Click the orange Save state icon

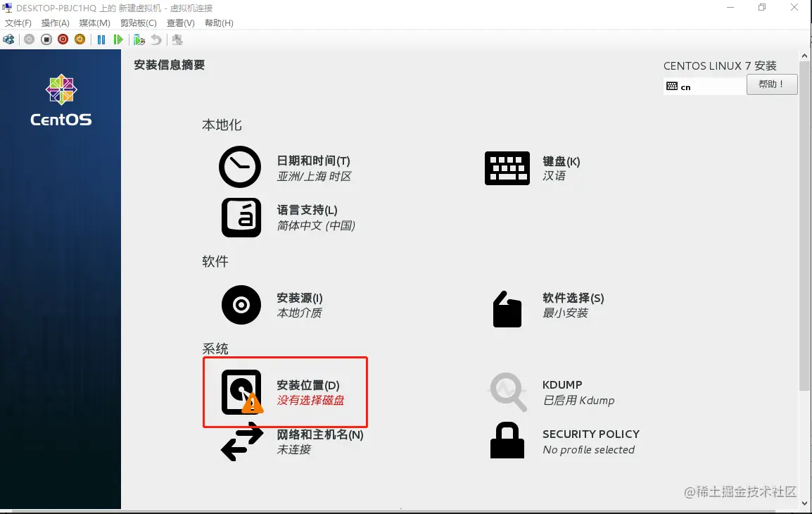[x=80, y=39]
